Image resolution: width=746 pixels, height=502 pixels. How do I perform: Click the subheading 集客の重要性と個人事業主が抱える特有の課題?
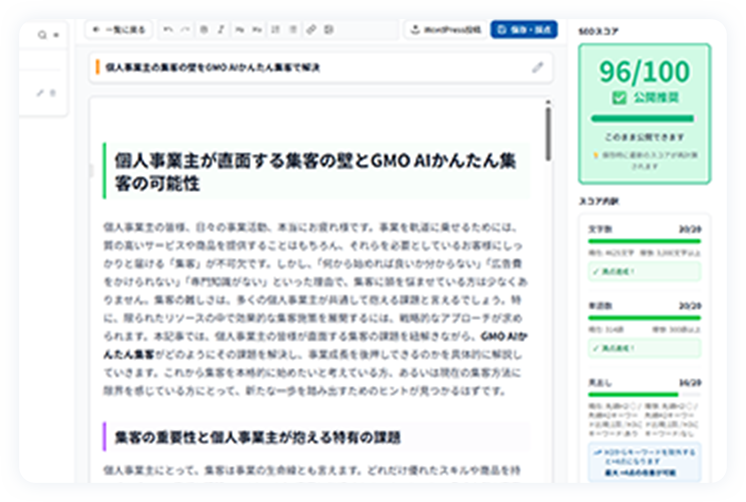click(x=257, y=437)
